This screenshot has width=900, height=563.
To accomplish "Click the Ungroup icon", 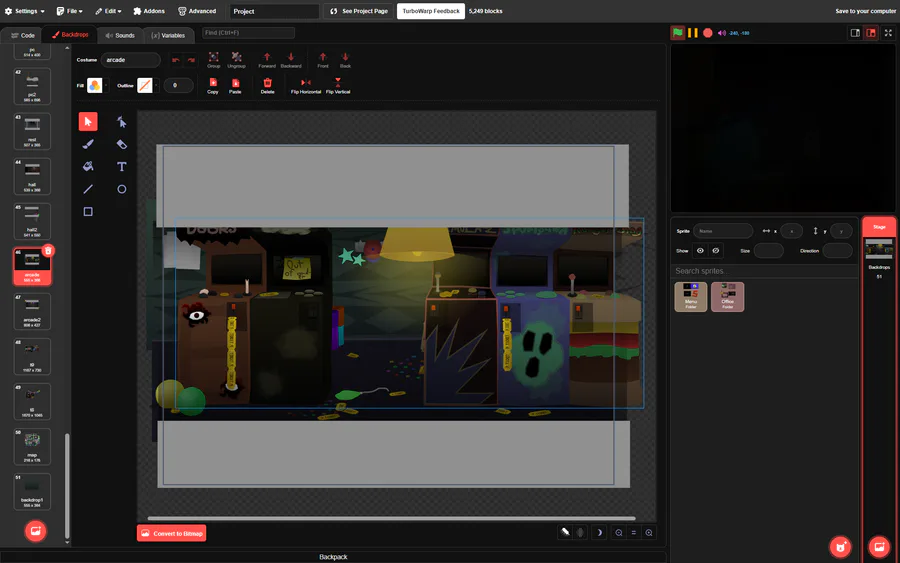I will [x=236, y=60].
